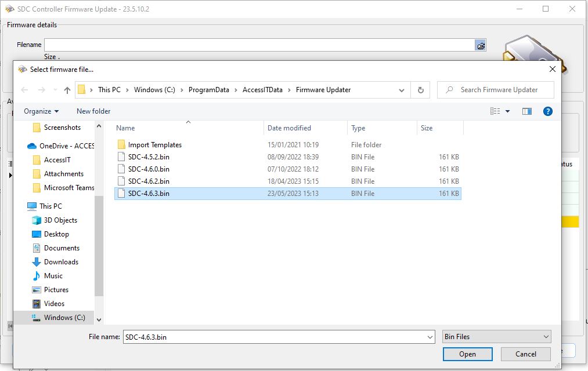588x371 pixels.
Task: Go up one folder level arrow
Action: click(x=67, y=90)
